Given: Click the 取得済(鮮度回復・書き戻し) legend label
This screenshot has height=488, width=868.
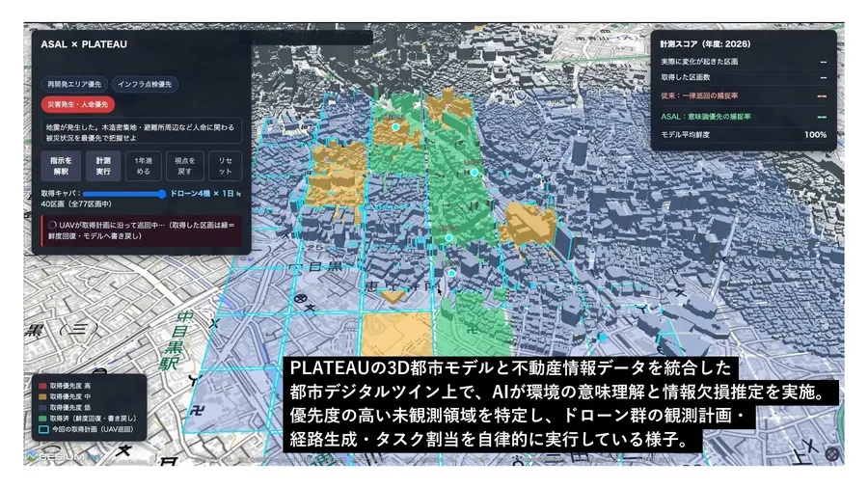Looking at the screenshot, I should tap(93, 419).
